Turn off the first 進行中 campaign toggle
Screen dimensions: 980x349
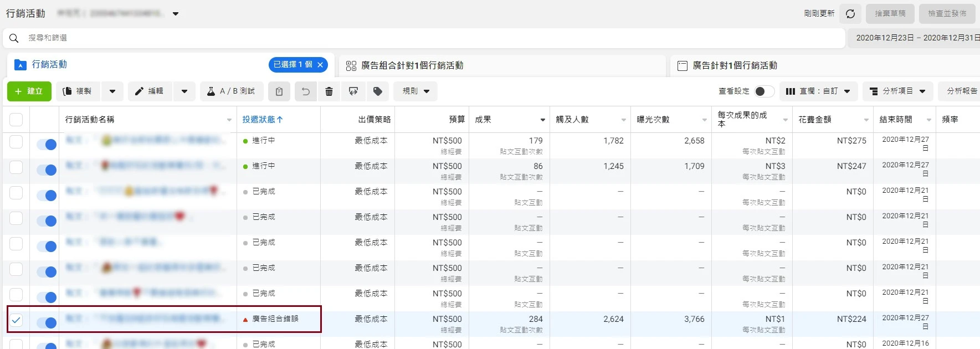coord(47,145)
